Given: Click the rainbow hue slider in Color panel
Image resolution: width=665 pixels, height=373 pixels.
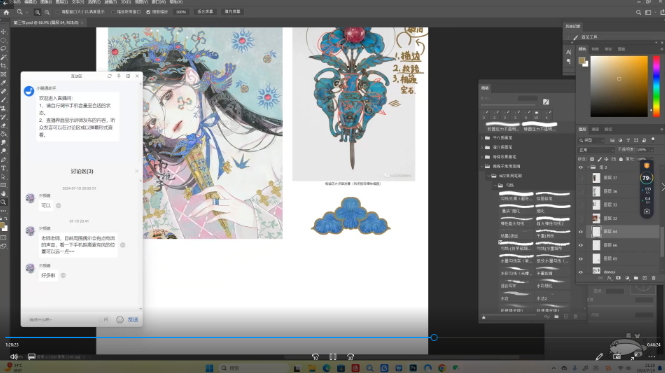Looking at the screenshot, I should 656,86.
